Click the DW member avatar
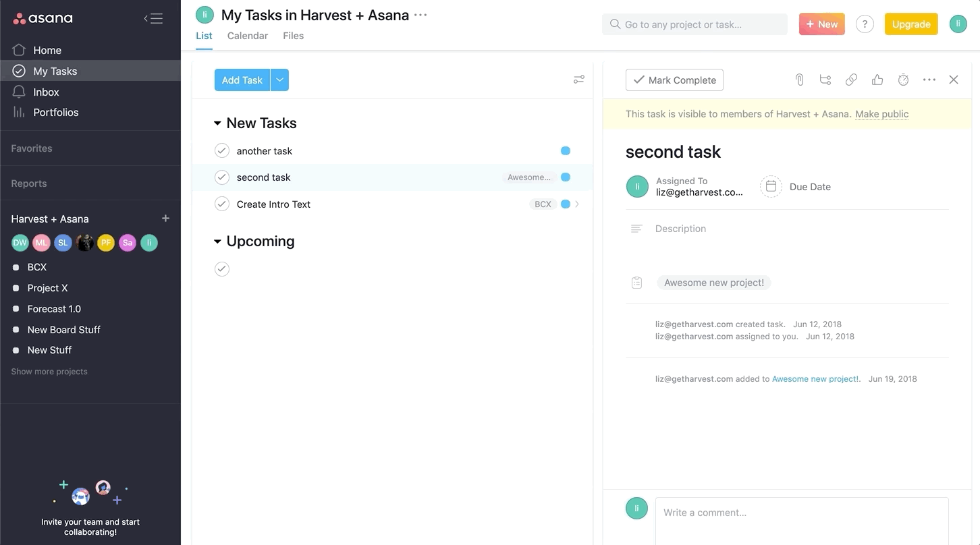 click(20, 243)
